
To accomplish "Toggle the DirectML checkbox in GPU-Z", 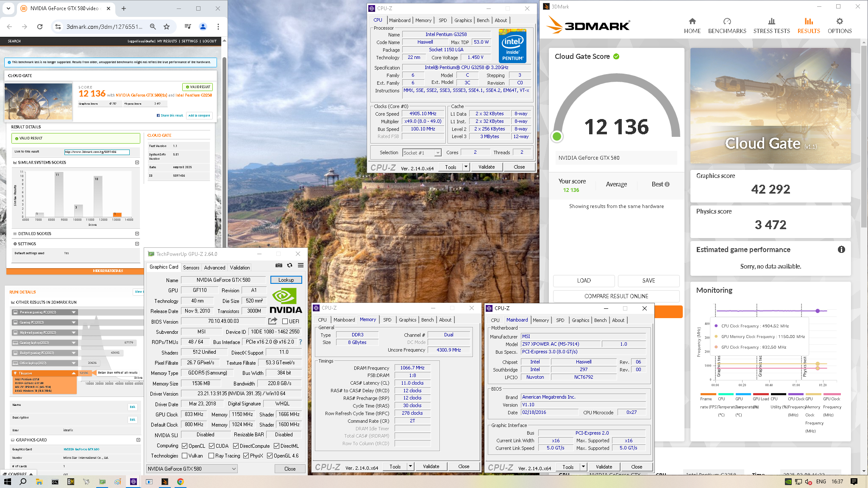I will click(x=276, y=446).
